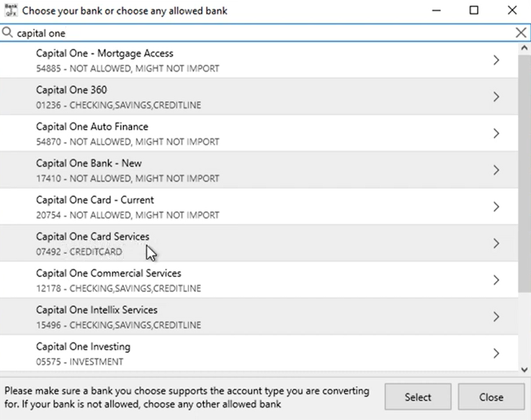Screen dimensions: 531x420
Task: Select 'Capital One Commercial Services' bank name
Action: tap(109, 273)
